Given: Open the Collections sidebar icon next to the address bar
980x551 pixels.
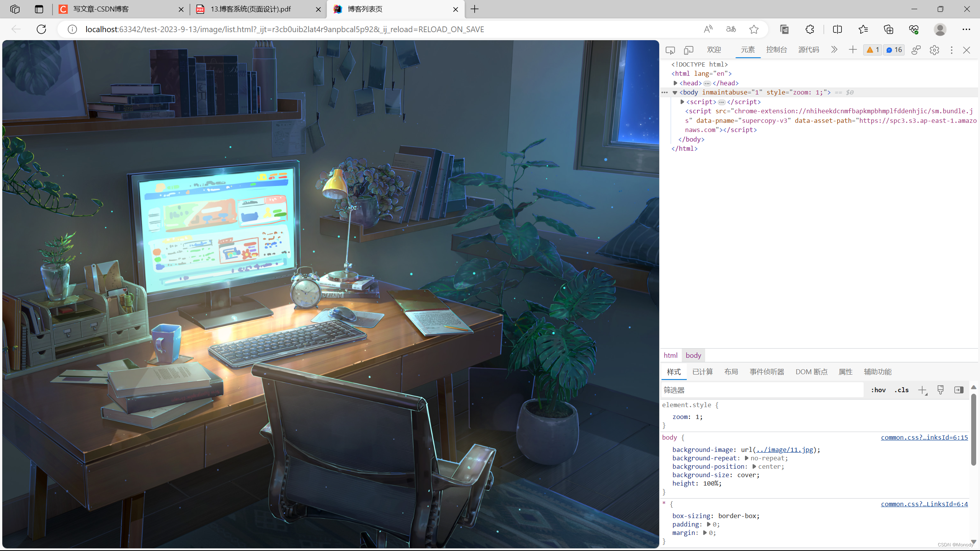Looking at the screenshot, I should tap(784, 29).
